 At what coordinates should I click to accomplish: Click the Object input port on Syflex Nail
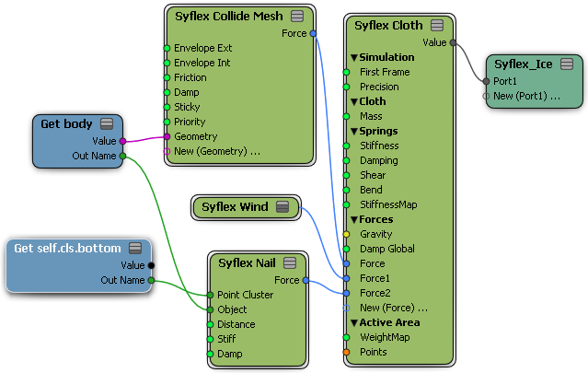211,309
